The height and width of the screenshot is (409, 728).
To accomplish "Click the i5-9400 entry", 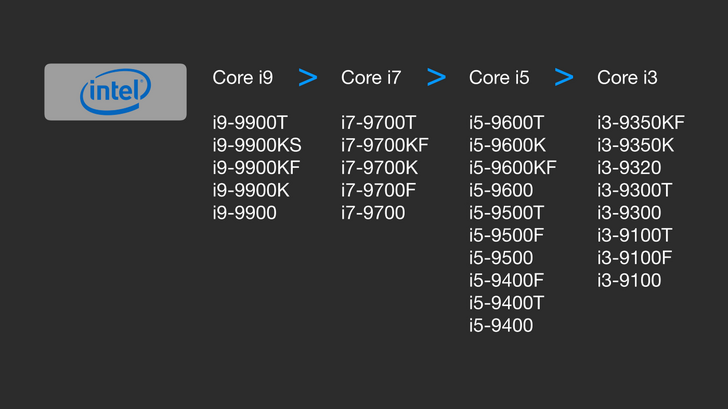I will point(501,325).
